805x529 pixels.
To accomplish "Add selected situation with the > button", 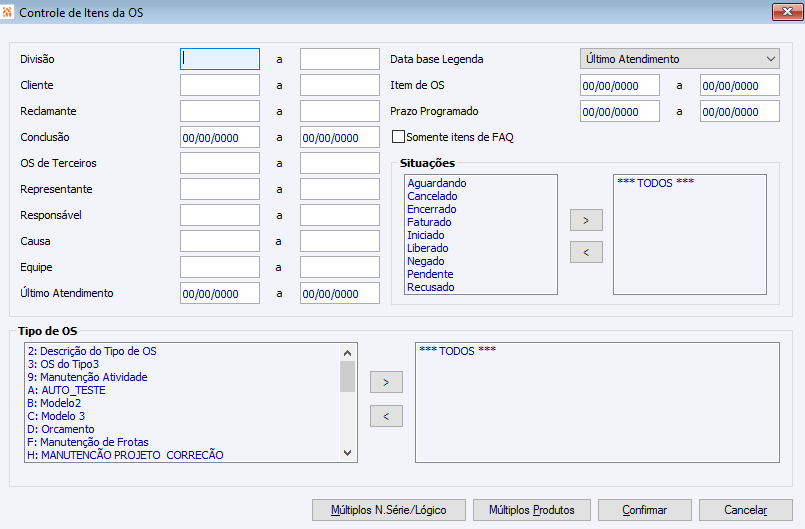I will (x=586, y=220).
